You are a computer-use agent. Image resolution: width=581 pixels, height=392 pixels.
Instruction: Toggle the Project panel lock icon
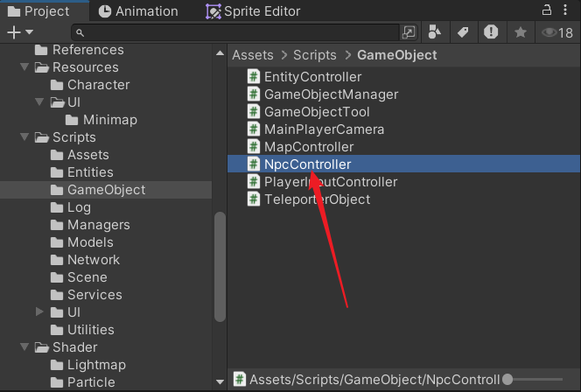[546, 10]
